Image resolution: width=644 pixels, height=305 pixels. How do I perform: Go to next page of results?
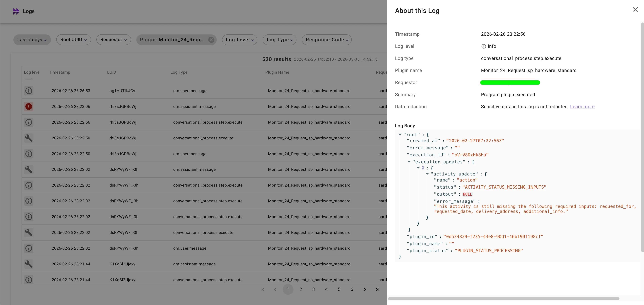tap(364, 289)
